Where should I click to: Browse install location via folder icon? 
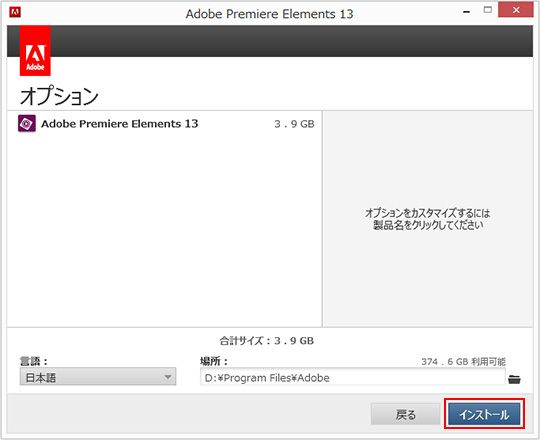pos(514,379)
